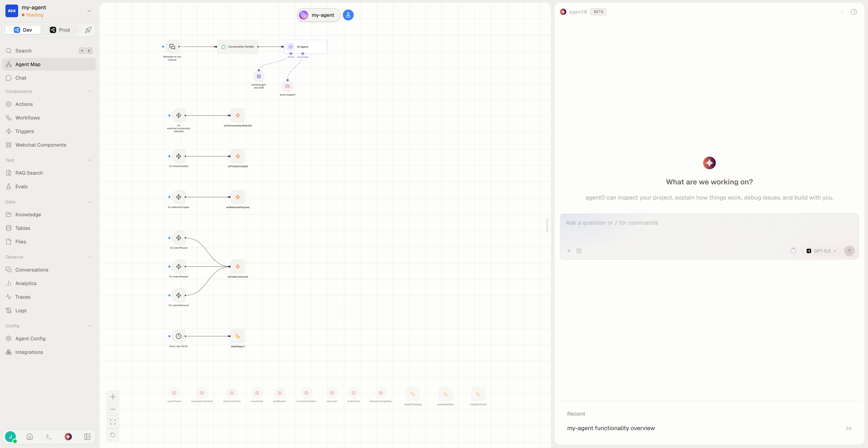The width and height of the screenshot is (868, 448).
Task: Click the processOrder workflow node
Action: click(446, 394)
